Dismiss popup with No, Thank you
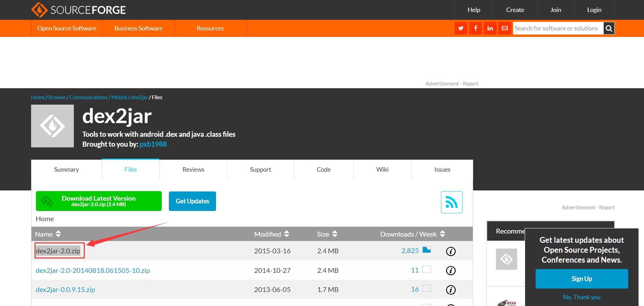644x306 pixels. pyautogui.click(x=582, y=297)
